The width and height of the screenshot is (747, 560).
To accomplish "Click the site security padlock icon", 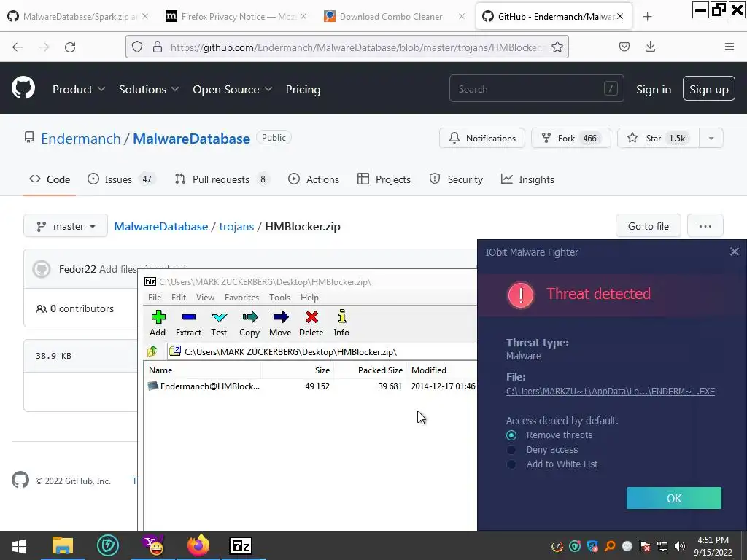I will (158, 47).
